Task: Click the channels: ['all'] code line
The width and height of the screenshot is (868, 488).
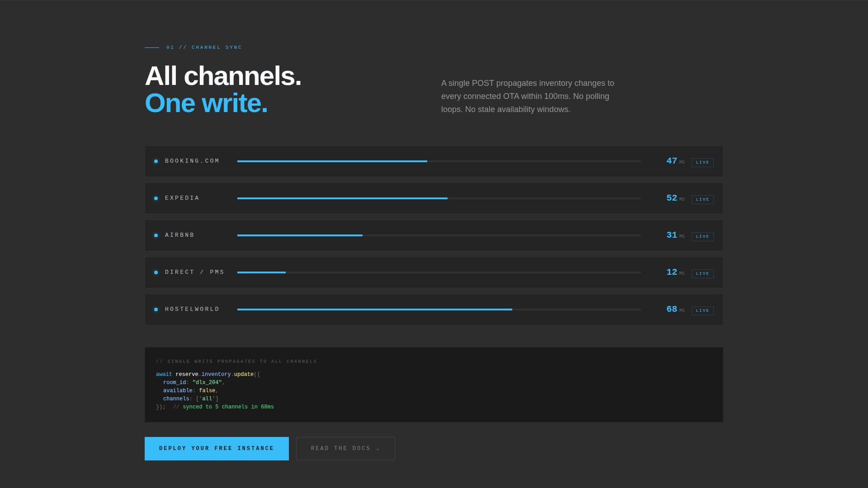Action: (191, 399)
